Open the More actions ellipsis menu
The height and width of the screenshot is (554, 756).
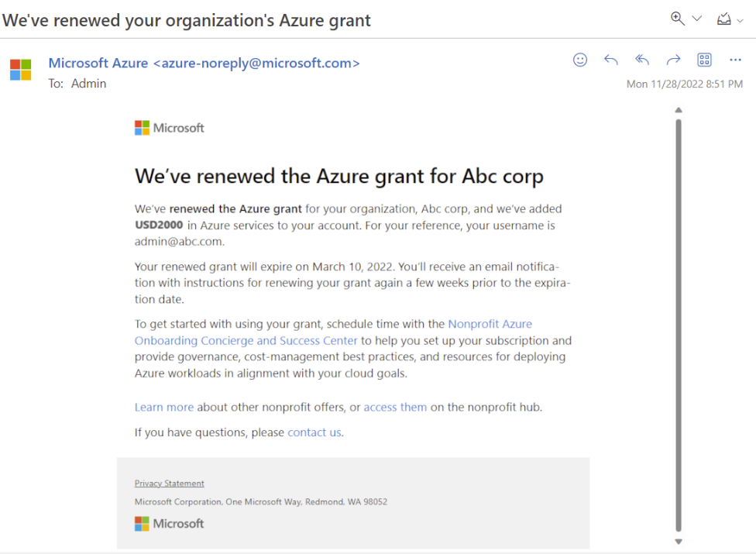pos(735,60)
